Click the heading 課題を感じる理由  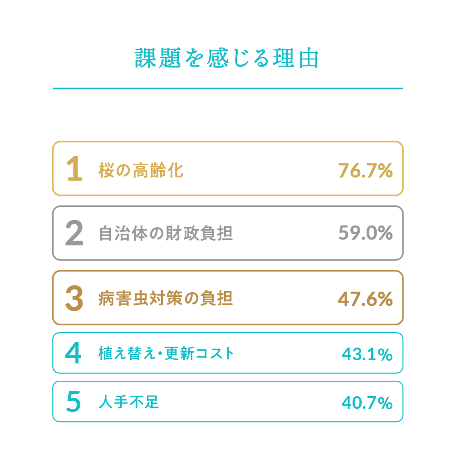(227, 59)
